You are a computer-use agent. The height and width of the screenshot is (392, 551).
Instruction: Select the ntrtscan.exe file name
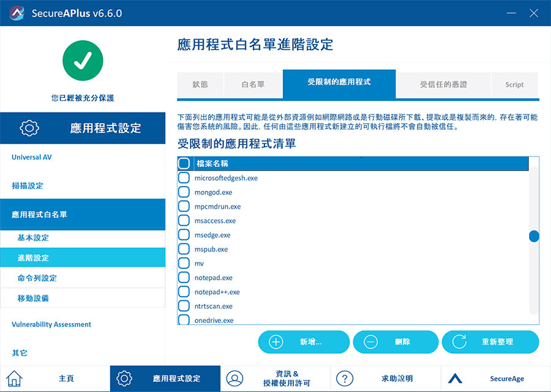click(x=213, y=306)
